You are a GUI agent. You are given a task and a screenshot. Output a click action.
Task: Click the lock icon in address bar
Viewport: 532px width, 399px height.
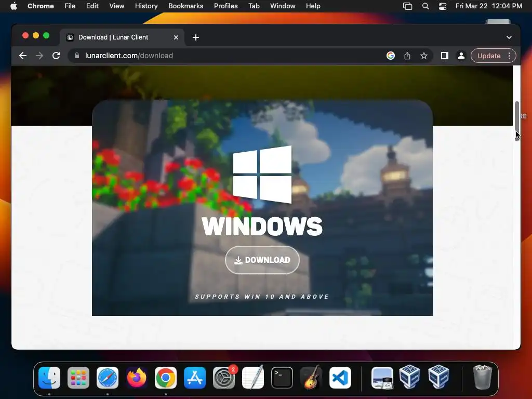tap(77, 56)
